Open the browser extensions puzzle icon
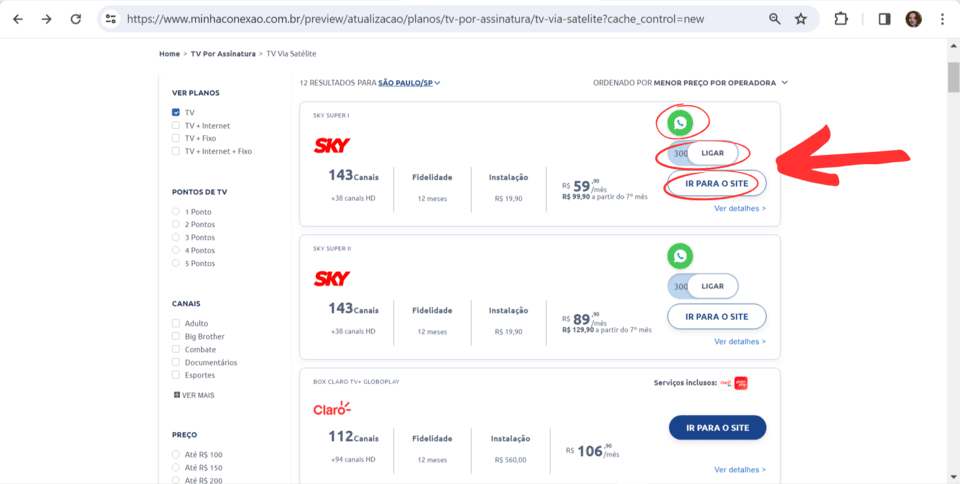Viewport: 960px width, 484px height. [x=841, y=19]
